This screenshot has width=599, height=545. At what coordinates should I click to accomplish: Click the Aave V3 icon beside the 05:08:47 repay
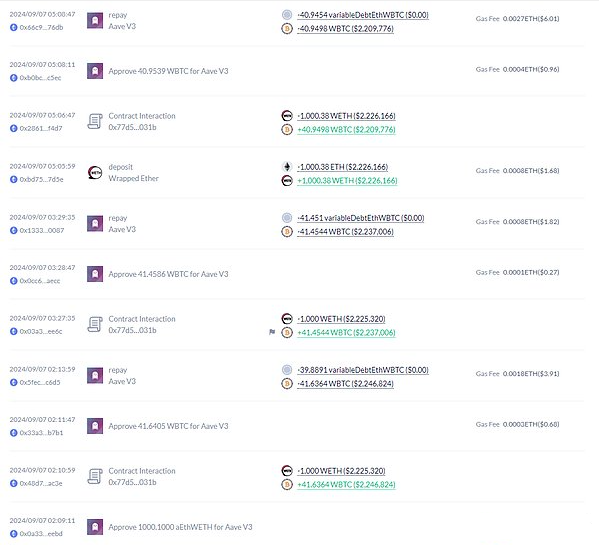95,21
